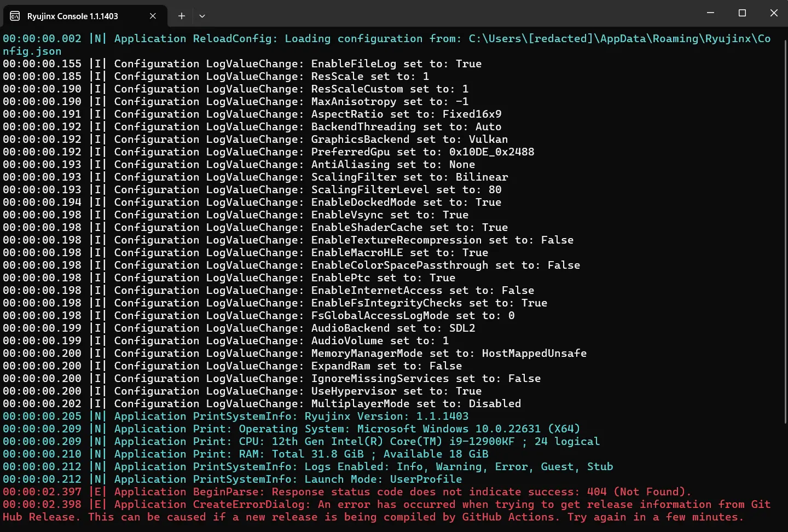
Task: Click the 'MemoryManagerMode set to: HostMappedUnsafe' line
Action: (x=295, y=353)
